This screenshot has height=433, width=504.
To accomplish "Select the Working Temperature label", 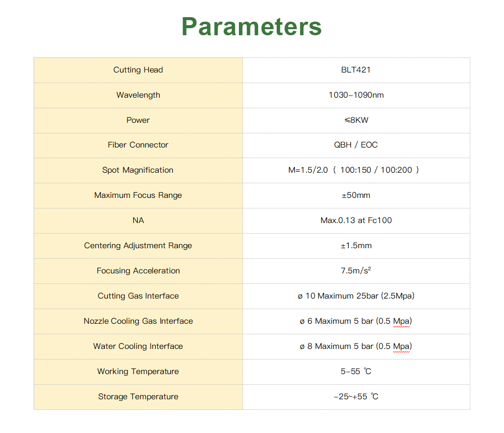I will (x=138, y=372).
